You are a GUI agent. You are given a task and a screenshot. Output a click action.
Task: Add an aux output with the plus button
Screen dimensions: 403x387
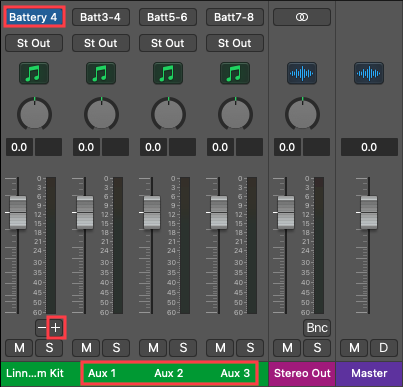56,328
